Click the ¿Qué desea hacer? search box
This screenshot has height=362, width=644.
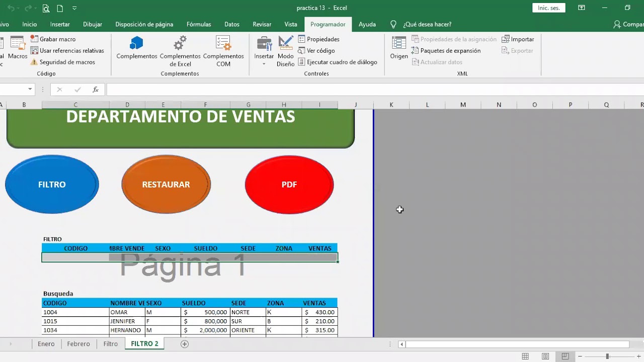(422, 24)
